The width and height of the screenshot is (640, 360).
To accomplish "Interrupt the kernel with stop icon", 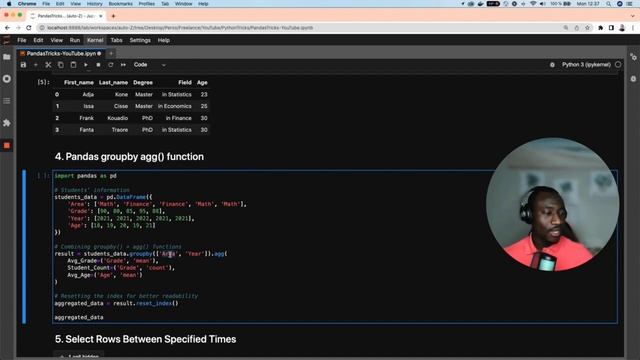I will [98, 65].
